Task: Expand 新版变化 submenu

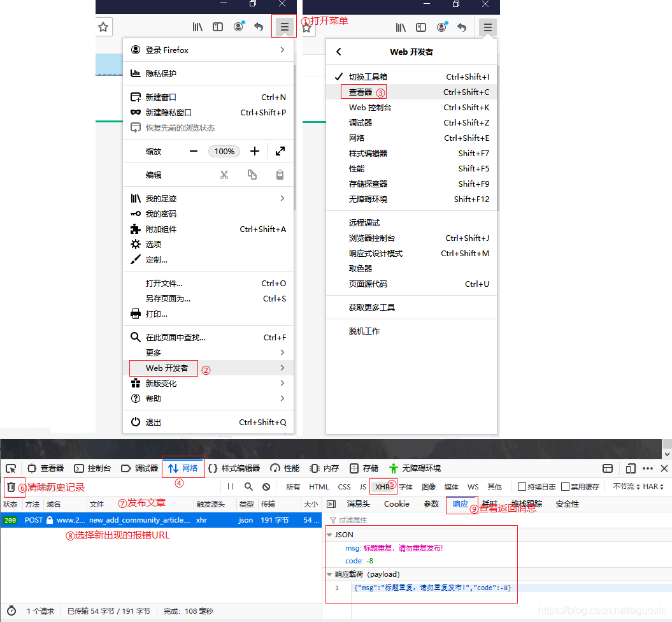Action: [x=208, y=383]
